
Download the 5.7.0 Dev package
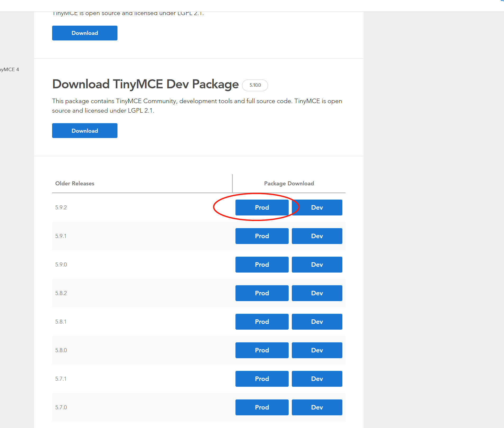(x=317, y=407)
